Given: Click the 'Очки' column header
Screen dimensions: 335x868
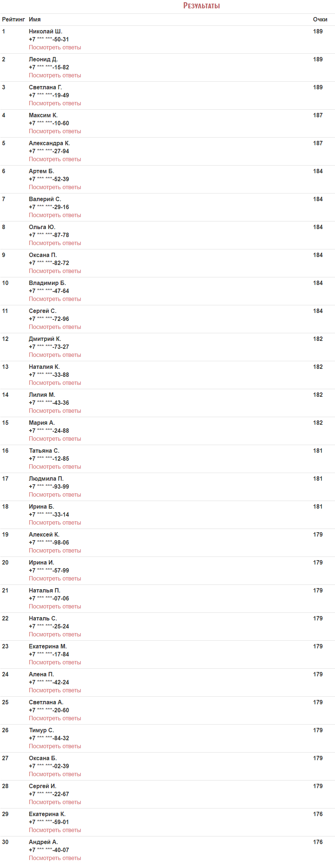Looking at the screenshot, I should click(320, 20).
